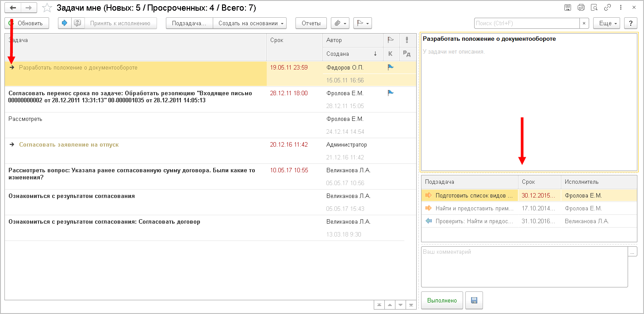Go forward with the right arrow button
The width and height of the screenshot is (644, 314).
point(29,8)
